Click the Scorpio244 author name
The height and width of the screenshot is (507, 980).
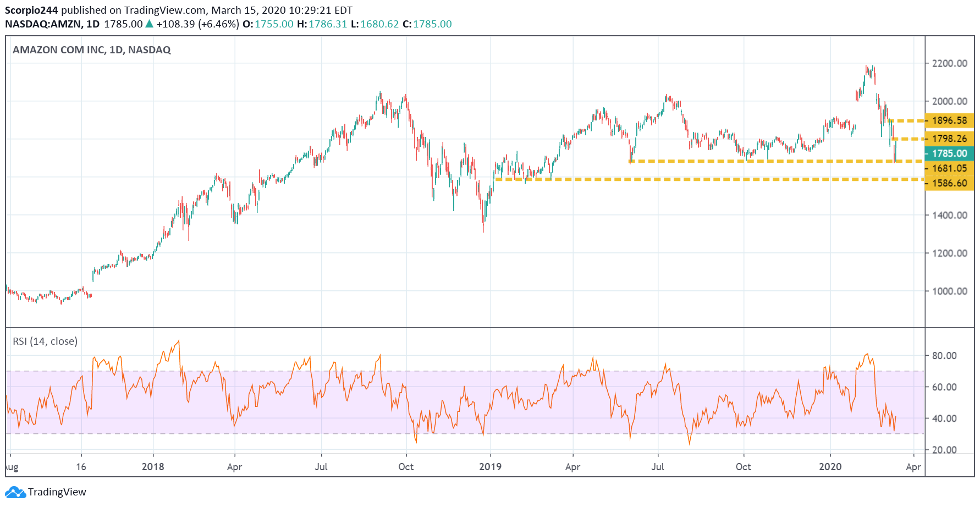click(x=31, y=10)
